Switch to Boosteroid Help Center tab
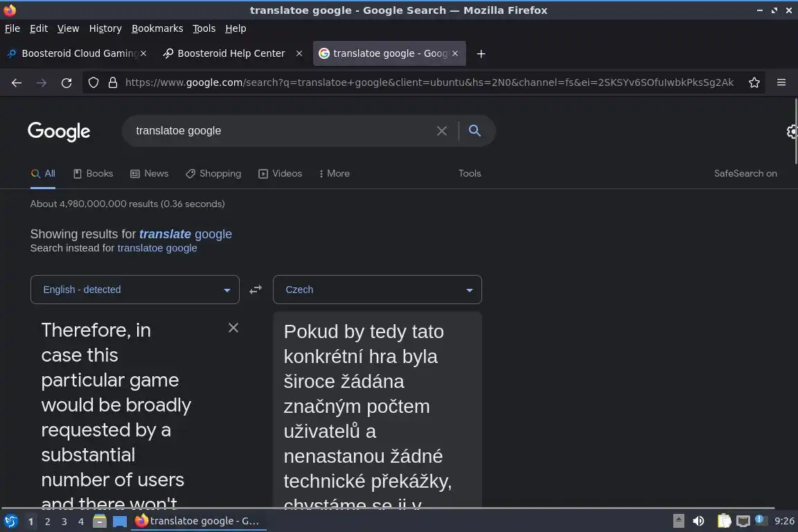The image size is (798, 532). pyautogui.click(x=231, y=53)
